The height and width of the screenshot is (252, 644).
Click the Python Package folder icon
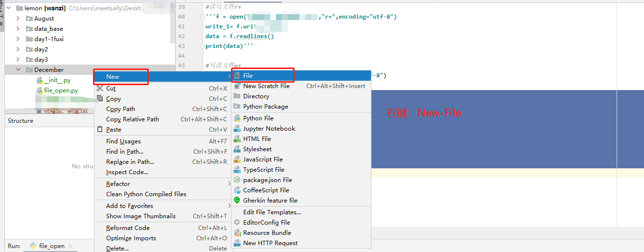[237, 107]
